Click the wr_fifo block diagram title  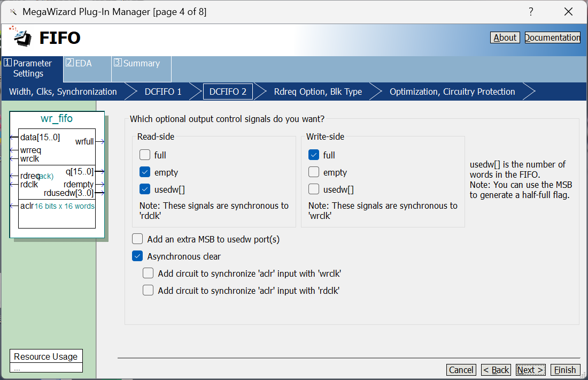tap(57, 118)
